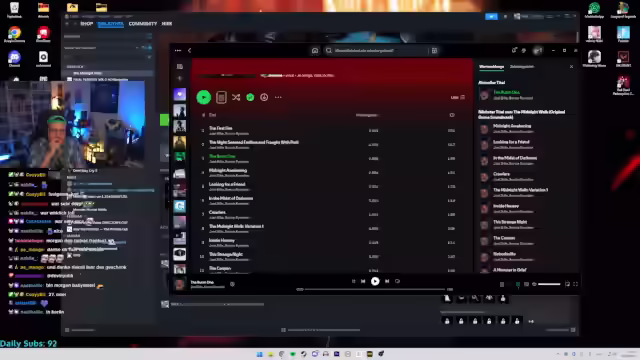This screenshot has height=360, width=640.
Task: Select the track Inside Housey in the tracklist
Action: pyautogui.click(x=222, y=240)
